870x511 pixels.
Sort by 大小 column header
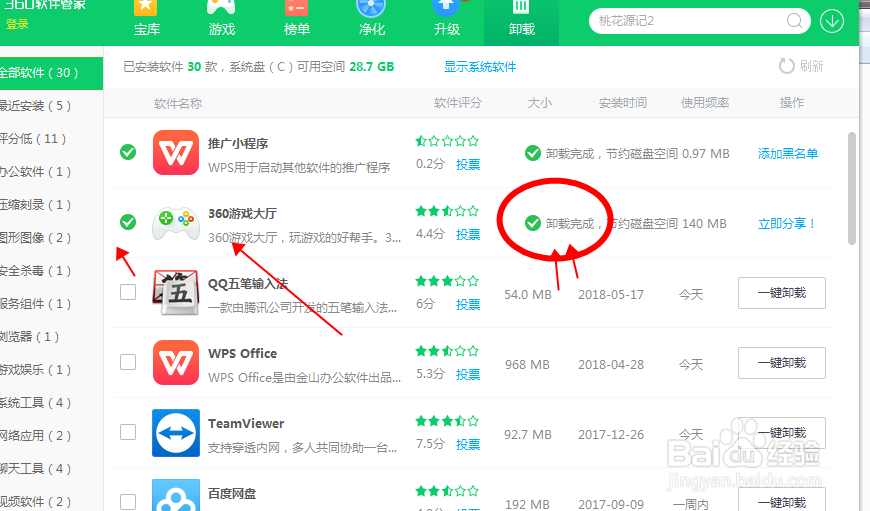pyautogui.click(x=539, y=103)
